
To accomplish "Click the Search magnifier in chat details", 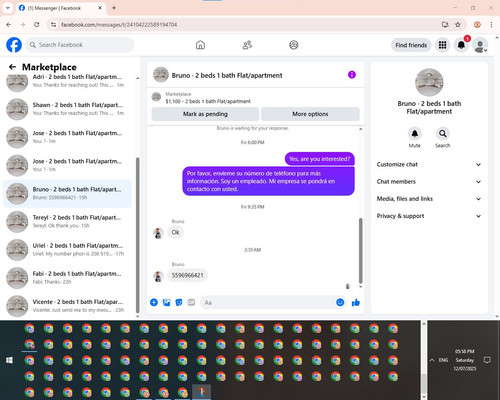I will tap(443, 134).
